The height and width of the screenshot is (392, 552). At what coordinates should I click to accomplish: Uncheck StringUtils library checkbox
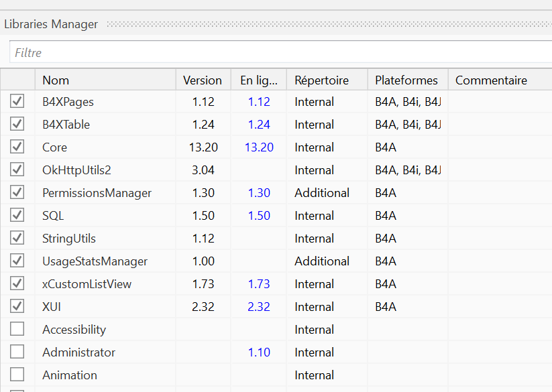point(17,238)
